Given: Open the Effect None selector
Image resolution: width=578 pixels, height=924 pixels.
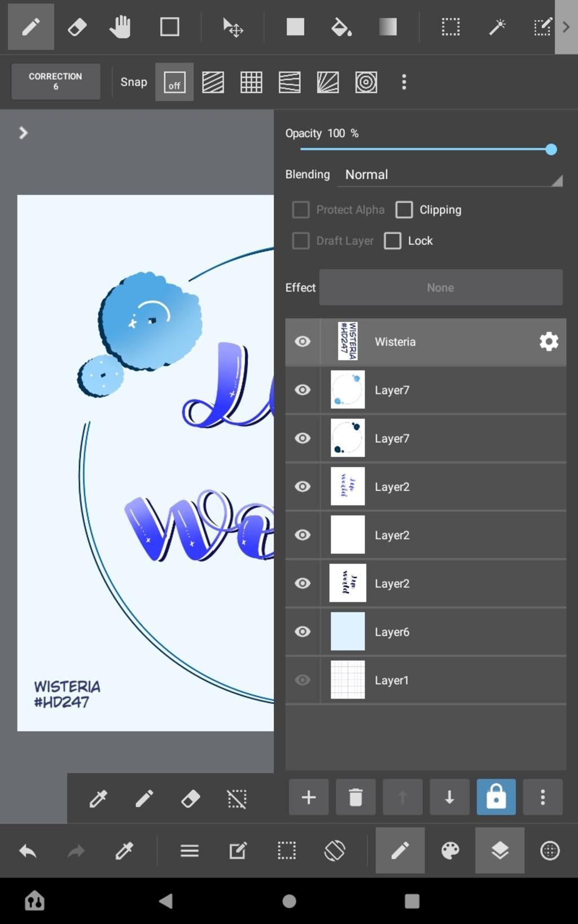Looking at the screenshot, I should (441, 288).
